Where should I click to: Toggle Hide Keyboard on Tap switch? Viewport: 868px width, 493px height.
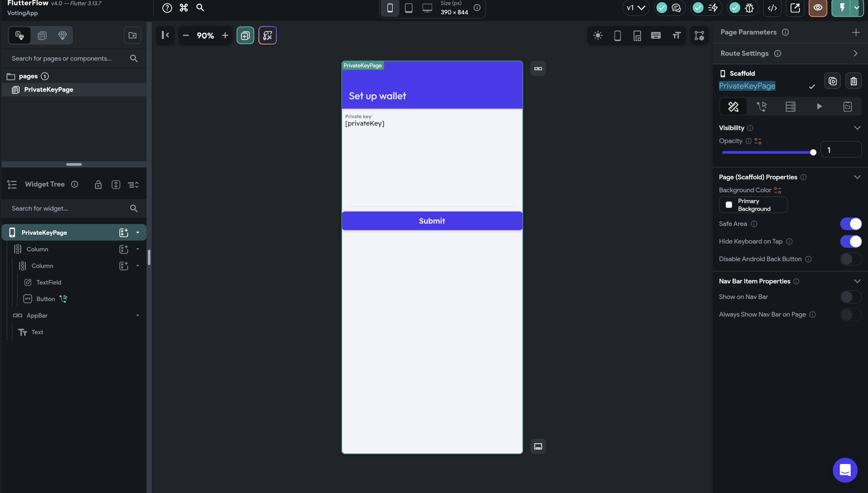(x=851, y=241)
